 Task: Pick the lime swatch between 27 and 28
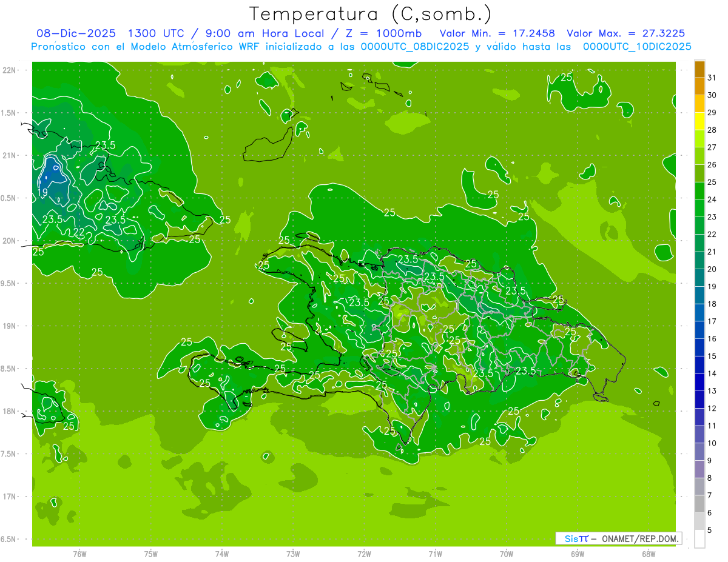(x=699, y=139)
